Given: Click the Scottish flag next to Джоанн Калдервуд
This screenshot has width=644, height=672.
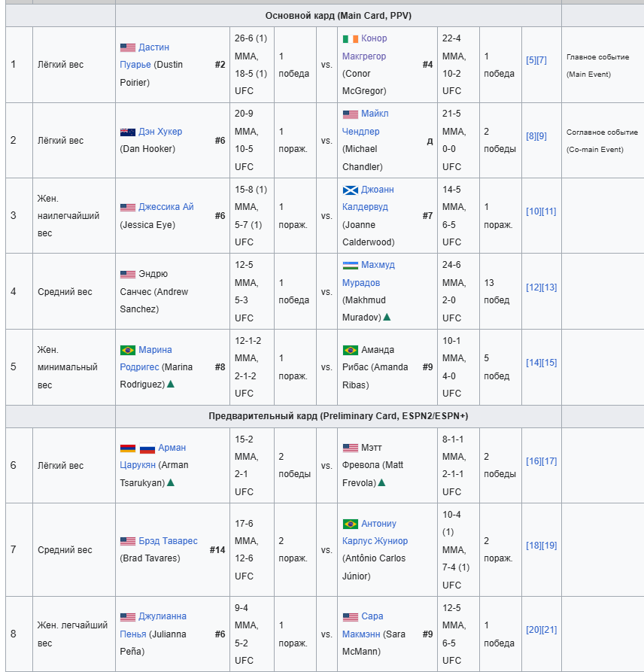Looking at the screenshot, I should (350, 190).
